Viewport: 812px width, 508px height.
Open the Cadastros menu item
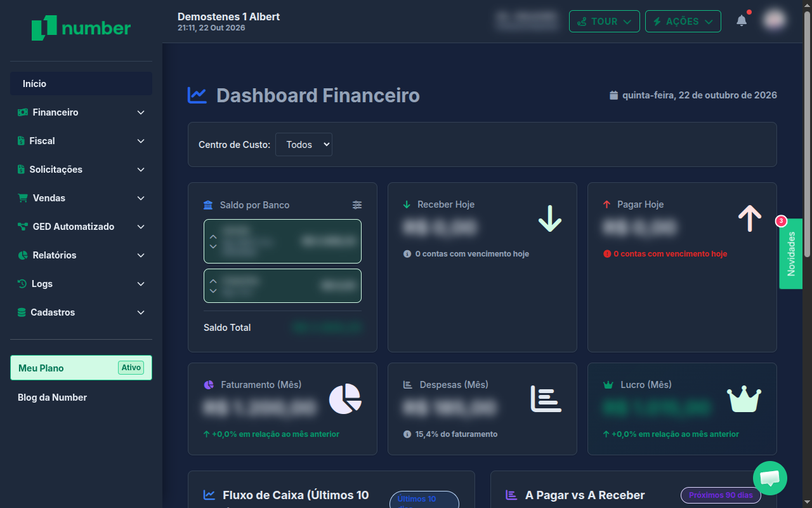point(81,312)
